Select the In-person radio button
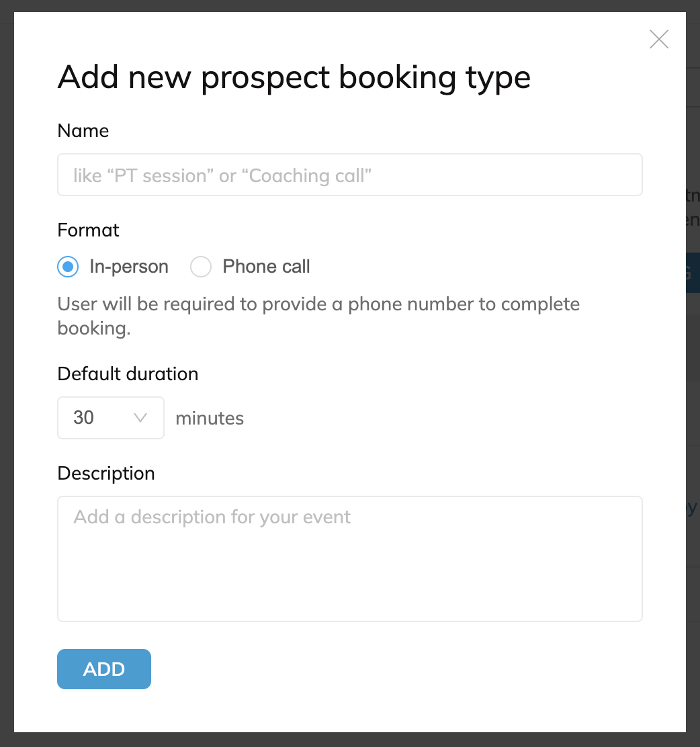The image size is (700, 747). click(x=67, y=267)
